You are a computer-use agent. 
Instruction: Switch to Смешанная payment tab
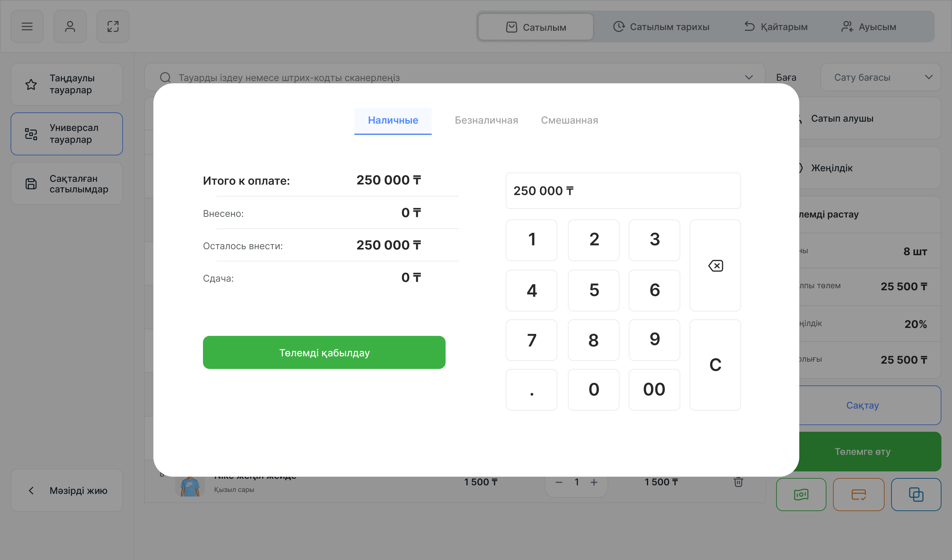[569, 120]
